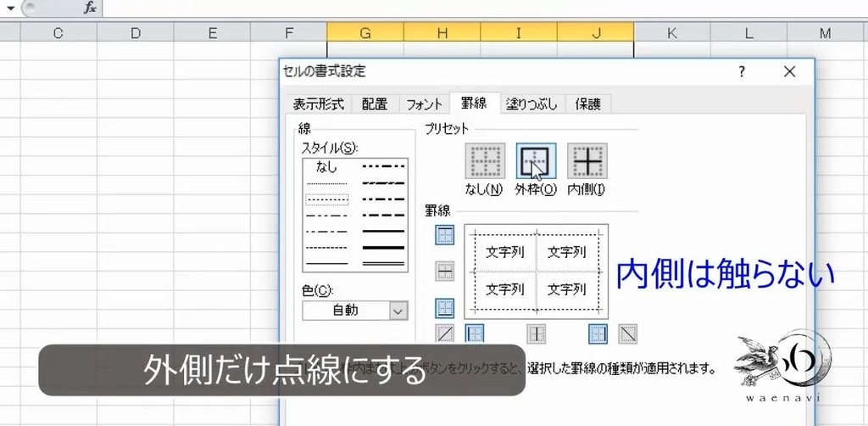Choose the thin dashed line style

click(326, 248)
